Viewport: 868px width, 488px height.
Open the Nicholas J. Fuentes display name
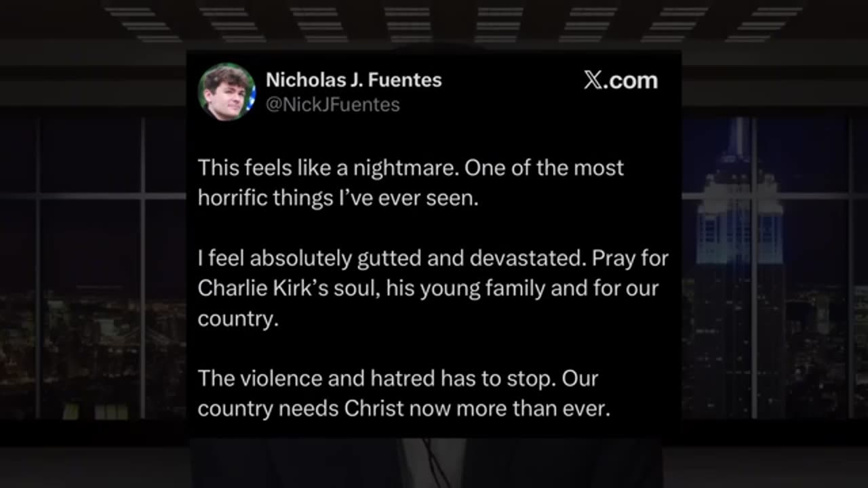coord(353,80)
